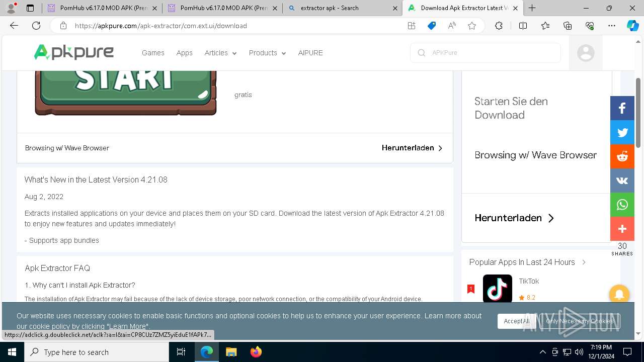Click Herunterladen in the banner ad

[412, 148]
